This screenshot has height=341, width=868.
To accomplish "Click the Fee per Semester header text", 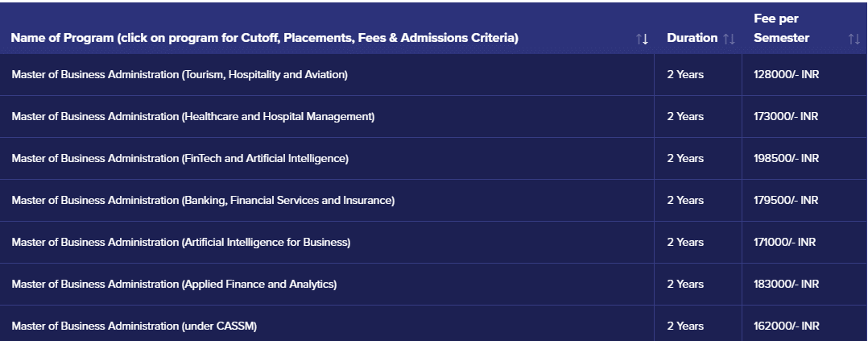I will coord(781,31).
